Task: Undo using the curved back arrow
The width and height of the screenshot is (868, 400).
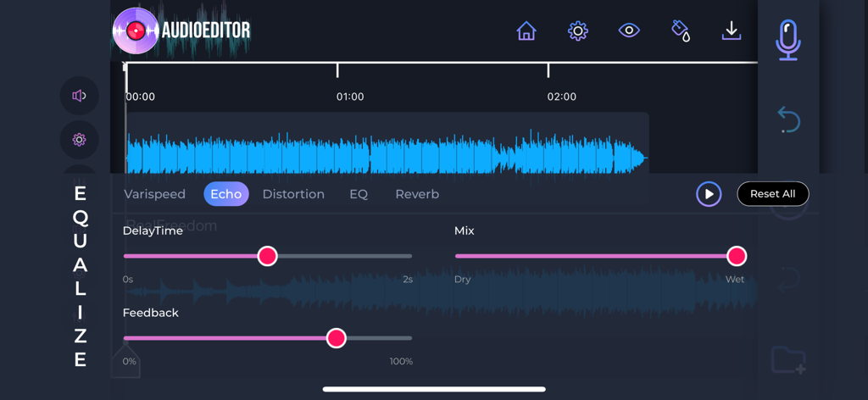Action: point(788,120)
